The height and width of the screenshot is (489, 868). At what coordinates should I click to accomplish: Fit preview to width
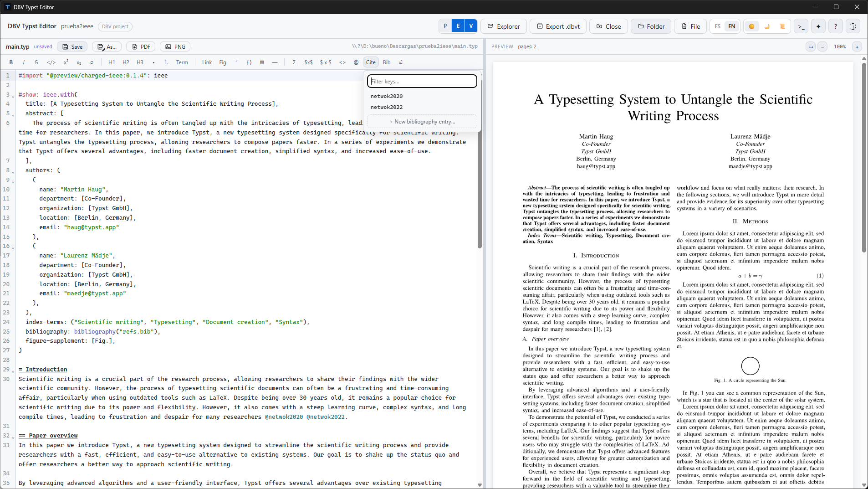coord(811,46)
